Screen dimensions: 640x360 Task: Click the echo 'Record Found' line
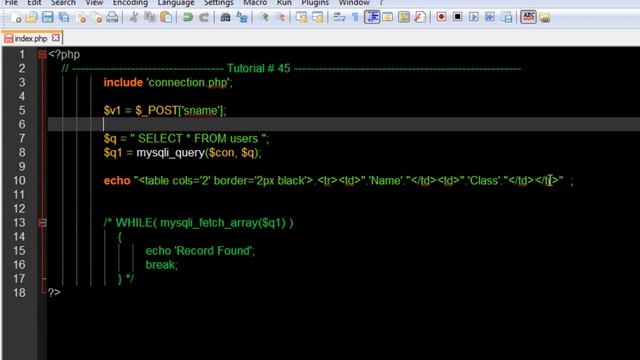click(x=200, y=251)
